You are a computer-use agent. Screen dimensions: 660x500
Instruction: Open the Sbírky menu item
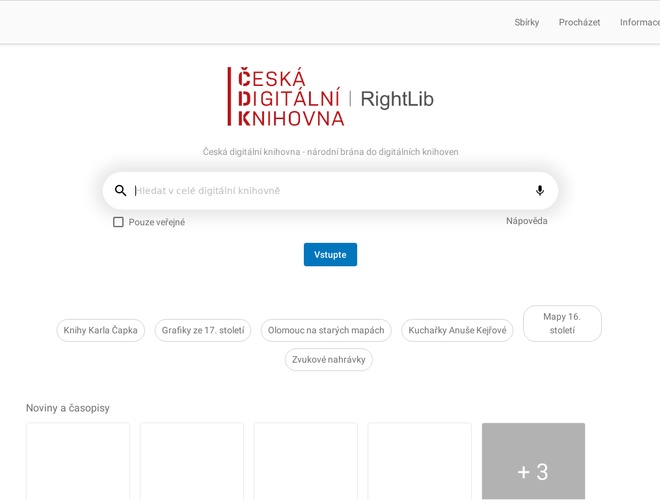[x=526, y=22]
